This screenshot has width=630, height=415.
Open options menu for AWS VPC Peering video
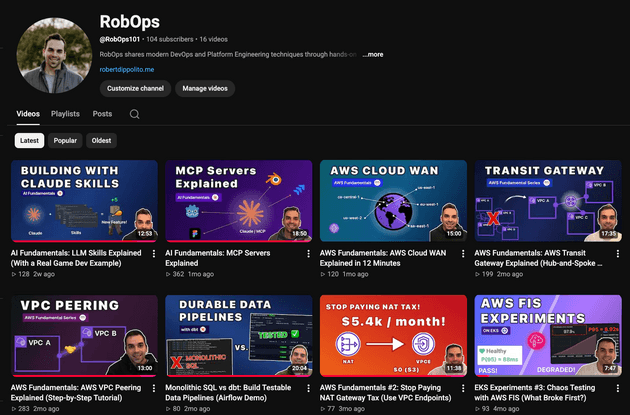coord(154,388)
